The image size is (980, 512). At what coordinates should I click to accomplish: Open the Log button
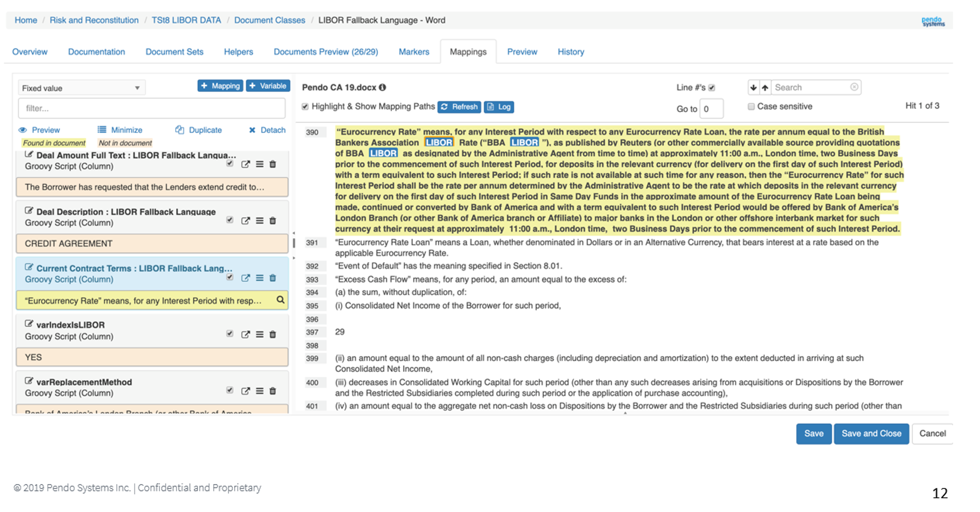(x=499, y=107)
